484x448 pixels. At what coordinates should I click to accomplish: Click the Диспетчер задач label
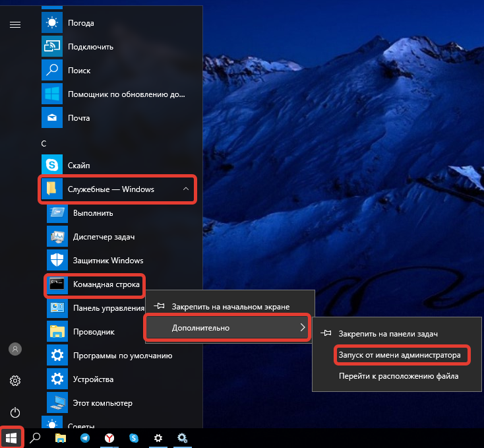point(104,237)
